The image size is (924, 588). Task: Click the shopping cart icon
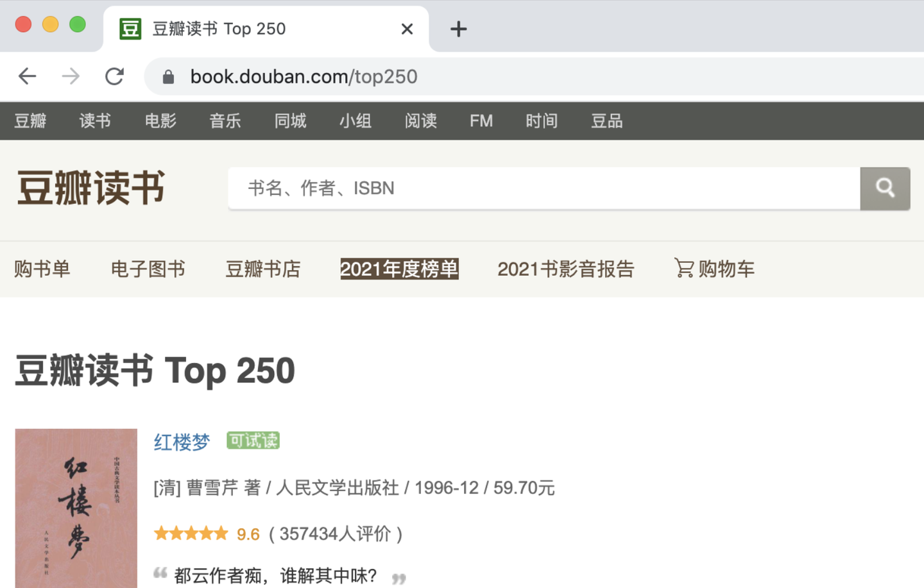[684, 268]
